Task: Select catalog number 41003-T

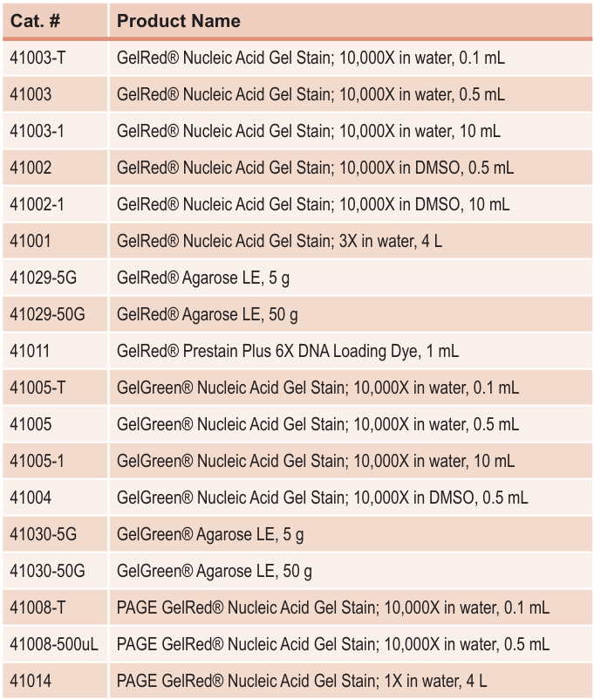Action: [38, 58]
